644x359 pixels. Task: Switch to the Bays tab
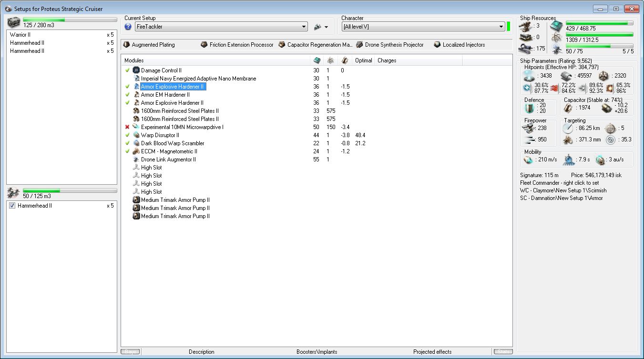(x=130, y=352)
